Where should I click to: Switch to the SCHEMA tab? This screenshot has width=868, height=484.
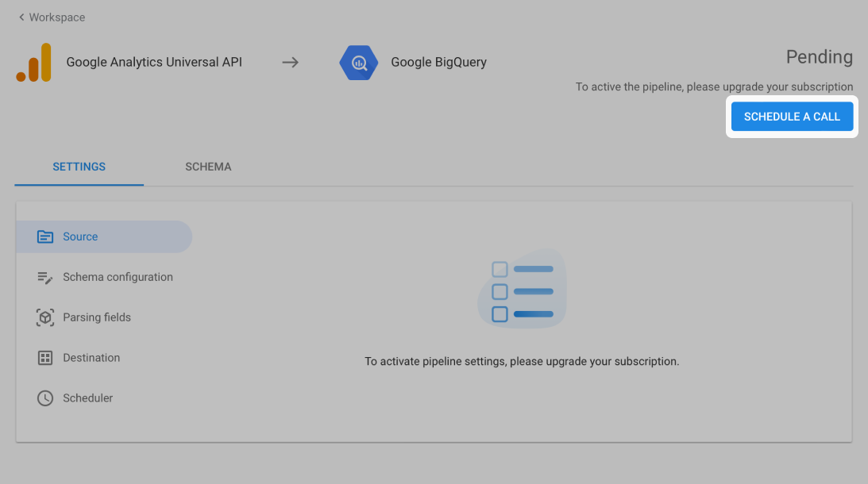(208, 167)
